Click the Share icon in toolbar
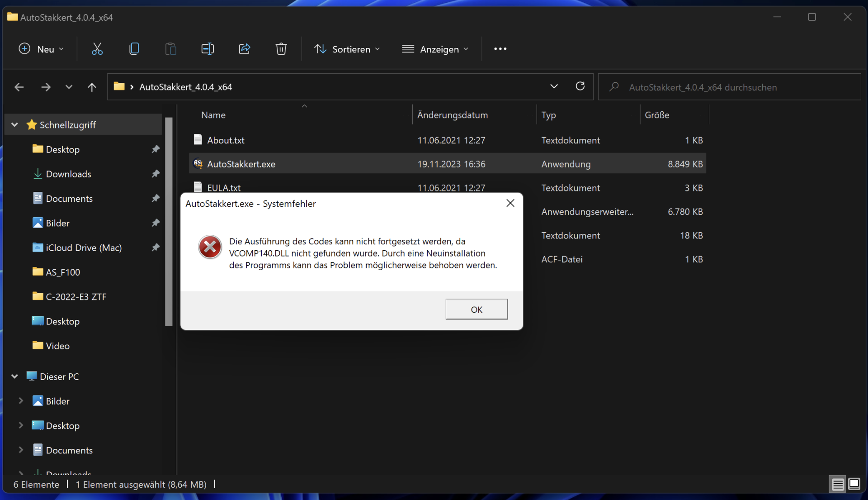The image size is (868, 500). coord(245,49)
